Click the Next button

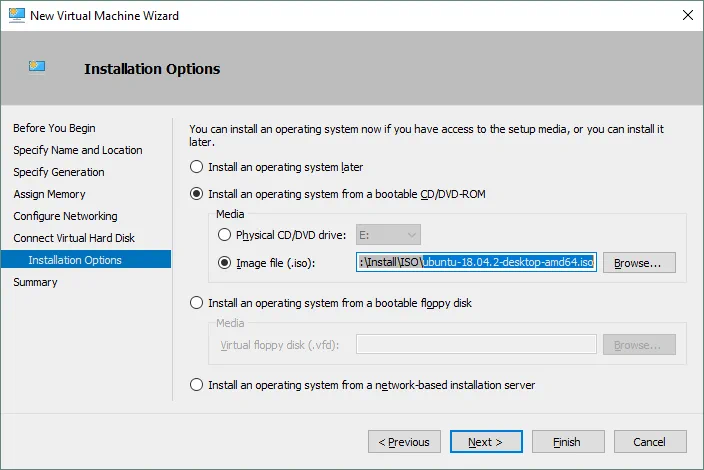[486, 441]
